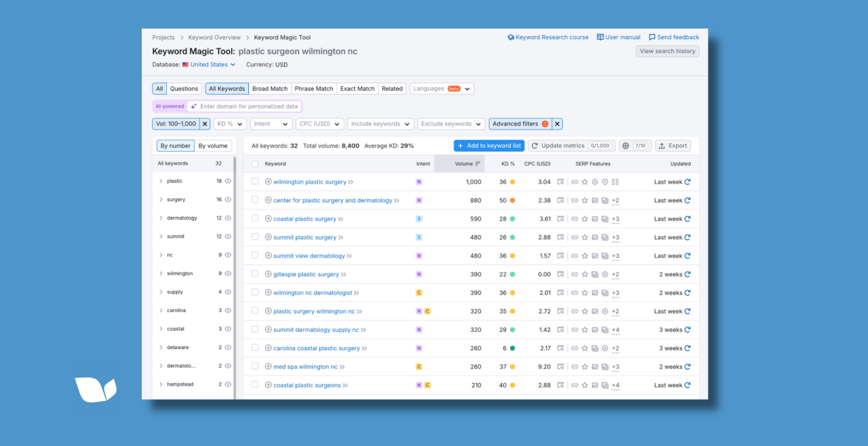
Task: Select all keywords header checkbox
Action: click(255, 164)
